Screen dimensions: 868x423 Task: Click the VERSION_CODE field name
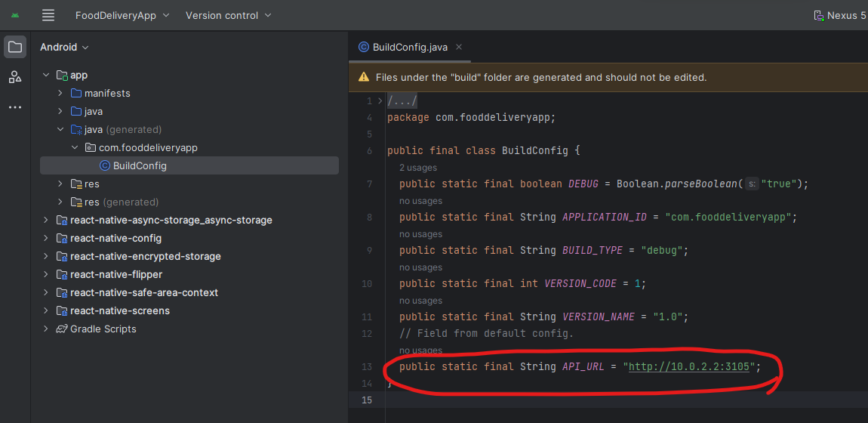pyautogui.click(x=580, y=283)
